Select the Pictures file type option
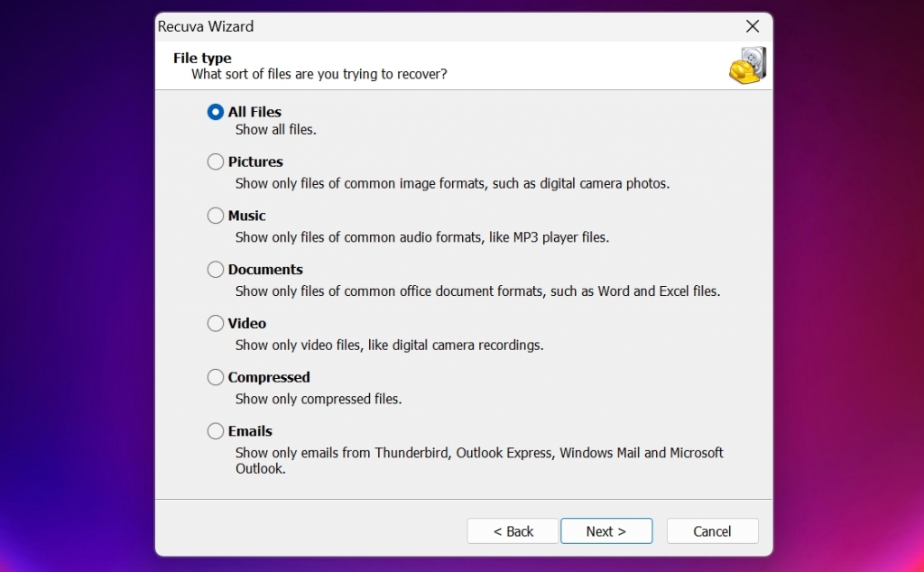Viewport: 924px width, 572px height. (x=215, y=161)
